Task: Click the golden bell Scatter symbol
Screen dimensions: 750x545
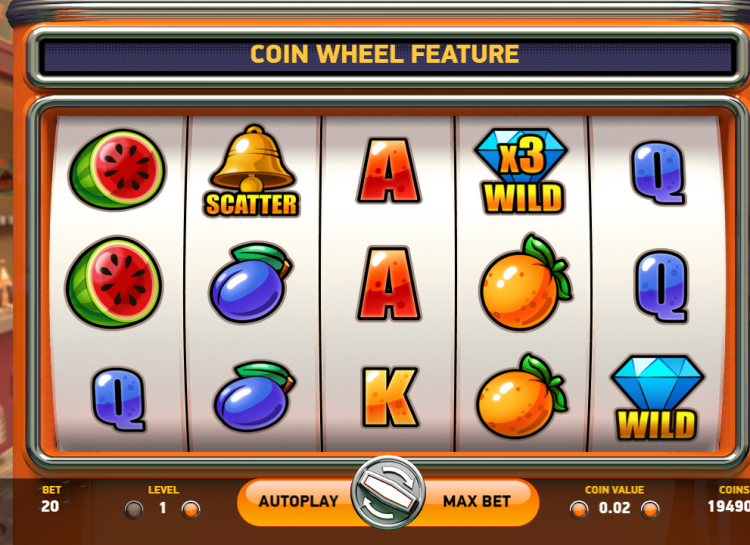Action: (252, 171)
